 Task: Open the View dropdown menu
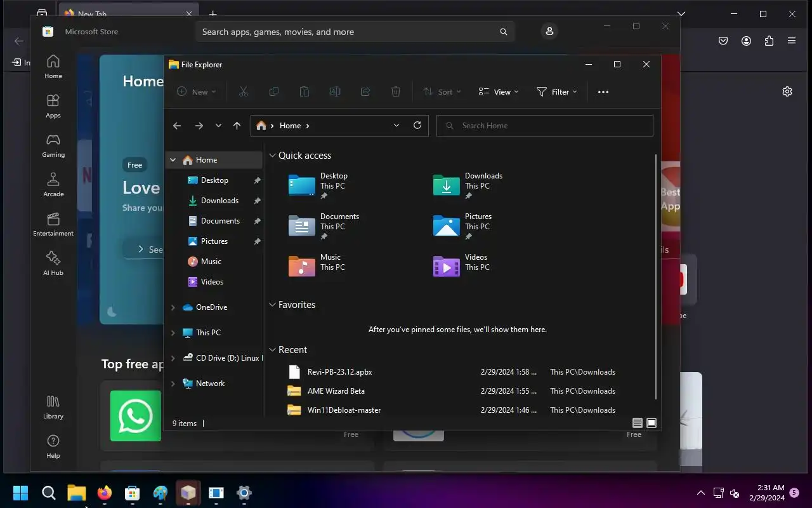[499, 91]
